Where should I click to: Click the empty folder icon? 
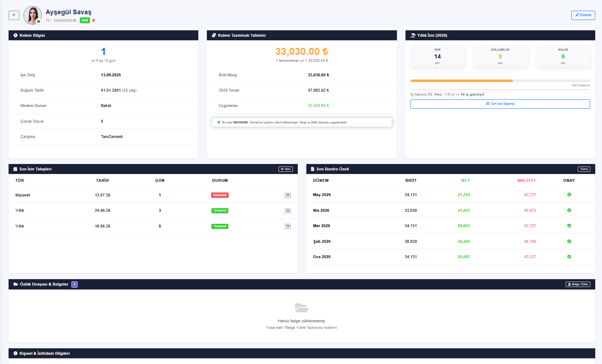pos(302,308)
